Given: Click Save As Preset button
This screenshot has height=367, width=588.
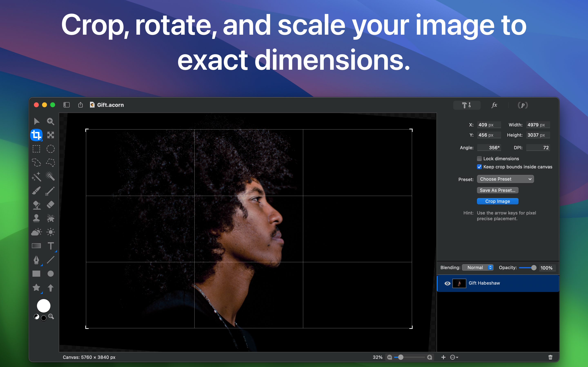Looking at the screenshot, I should pyautogui.click(x=497, y=190).
